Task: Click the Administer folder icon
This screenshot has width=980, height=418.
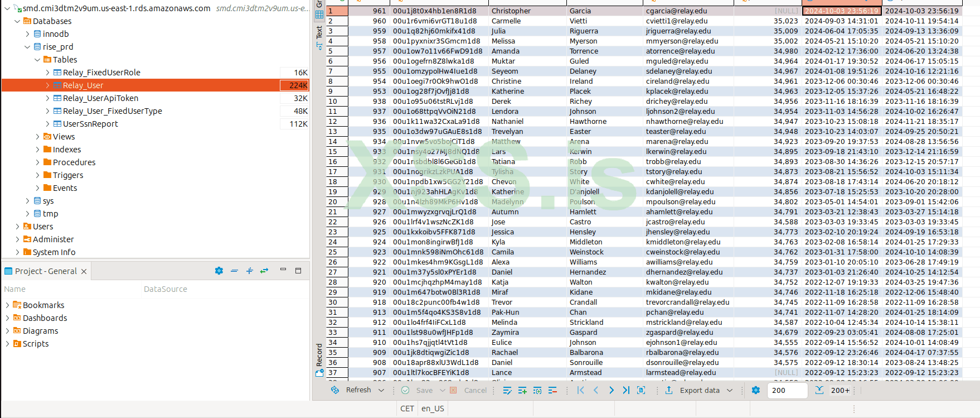Action: (27, 239)
